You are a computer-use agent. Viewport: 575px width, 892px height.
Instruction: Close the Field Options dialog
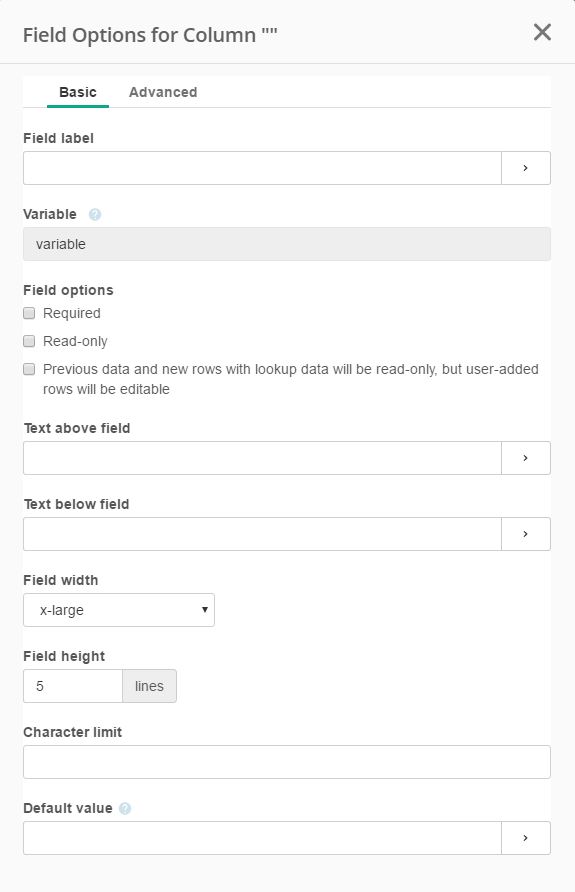tap(542, 32)
